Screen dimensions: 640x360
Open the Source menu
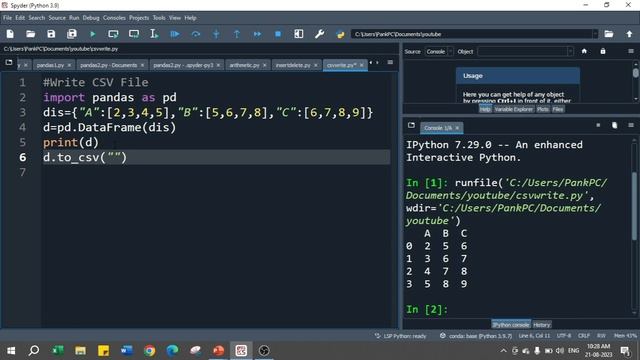point(57,18)
